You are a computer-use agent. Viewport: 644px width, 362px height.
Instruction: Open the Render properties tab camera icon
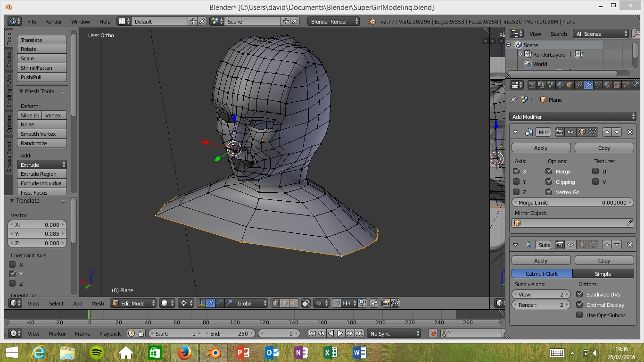532,85
